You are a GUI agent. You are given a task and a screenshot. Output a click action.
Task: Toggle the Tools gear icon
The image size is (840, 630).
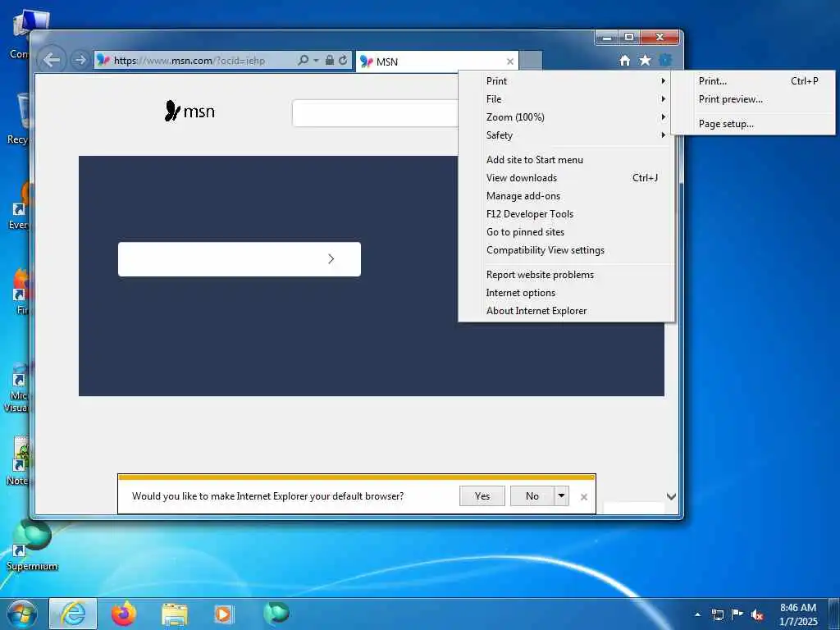coord(664,60)
